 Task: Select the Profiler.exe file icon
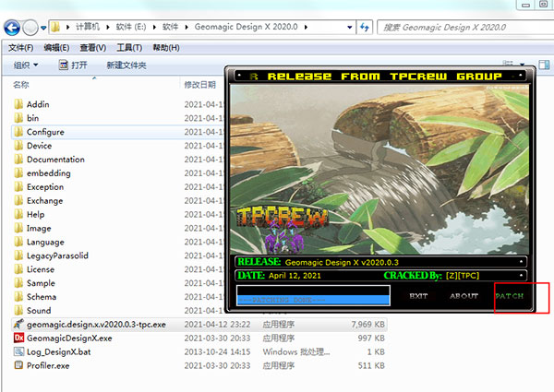point(18,365)
